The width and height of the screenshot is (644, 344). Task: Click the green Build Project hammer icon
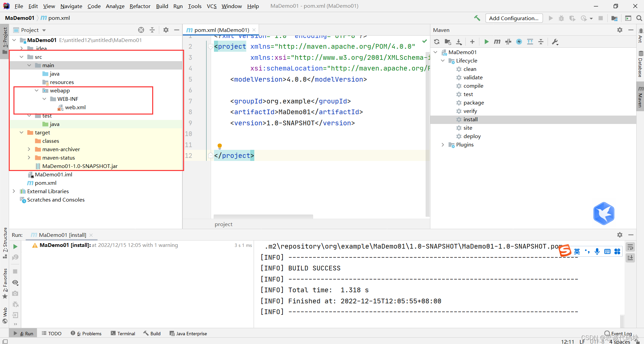tap(477, 18)
